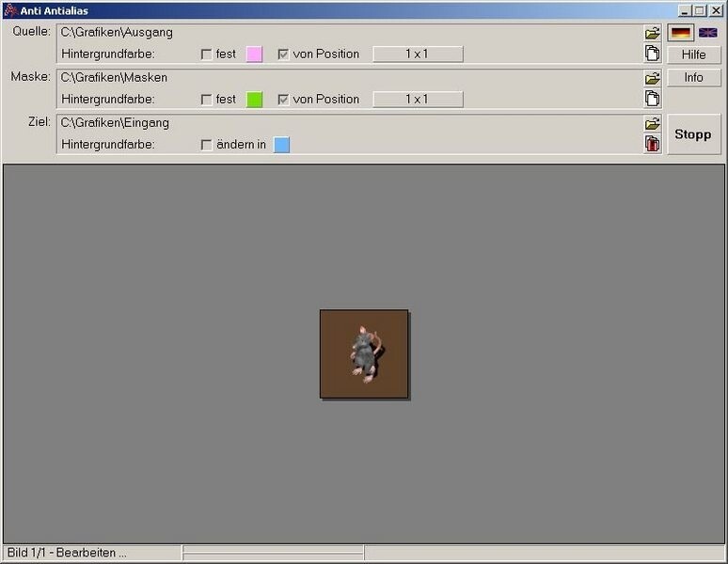The width and height of the screenshot is (728, 564).
Task: Open folder browser for Ziel path
Action: coord(653,123)
